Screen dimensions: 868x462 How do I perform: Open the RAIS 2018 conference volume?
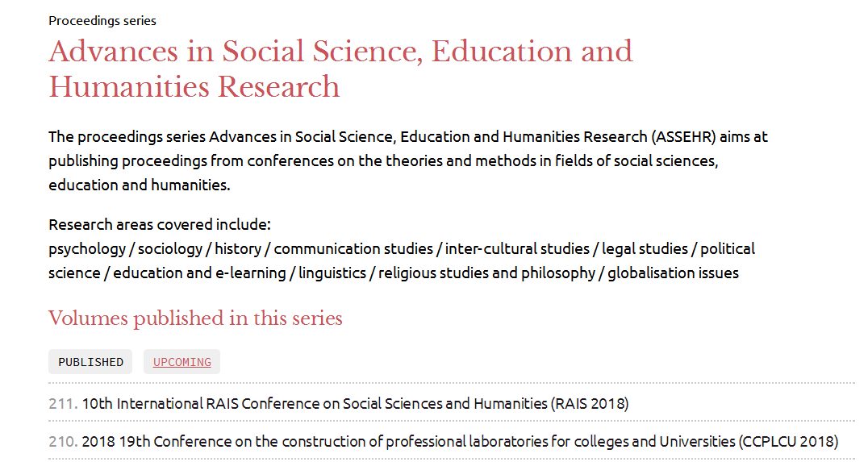click(x=355, y=403)
